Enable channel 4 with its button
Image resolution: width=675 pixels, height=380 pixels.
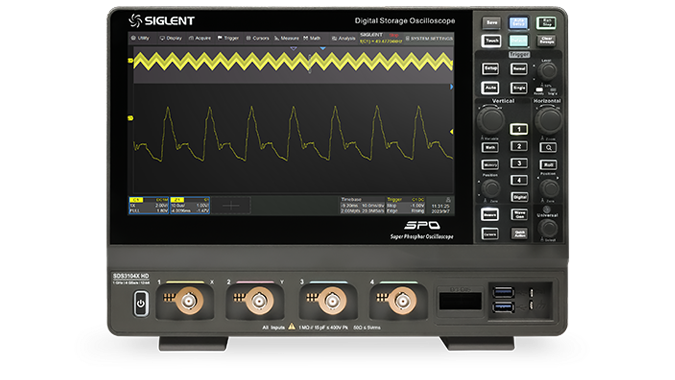[x=519, y=180]
